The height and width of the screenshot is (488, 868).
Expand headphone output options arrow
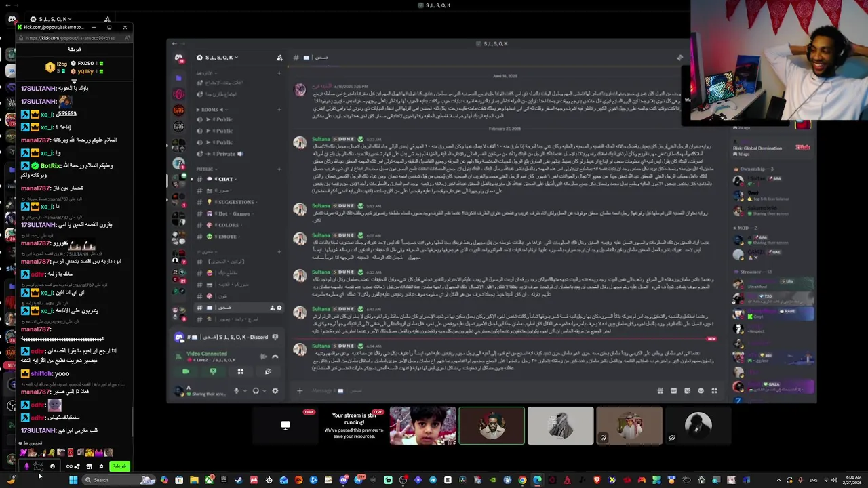click(x=264, y=391)
